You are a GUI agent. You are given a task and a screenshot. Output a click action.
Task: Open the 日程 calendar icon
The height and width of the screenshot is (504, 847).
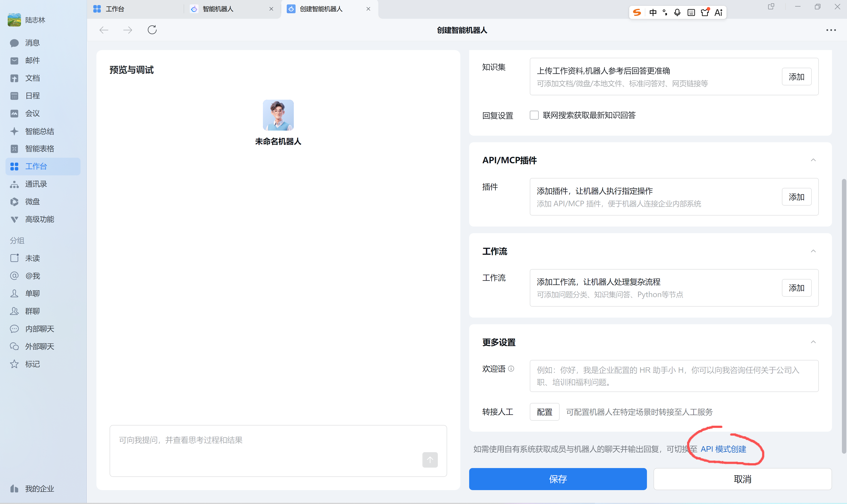tap(14, 96)
